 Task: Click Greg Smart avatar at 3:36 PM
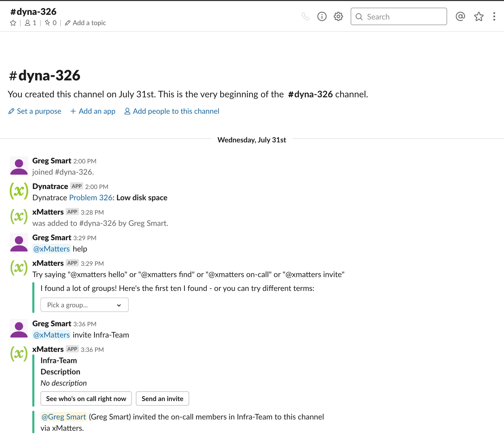coord(19,328)
